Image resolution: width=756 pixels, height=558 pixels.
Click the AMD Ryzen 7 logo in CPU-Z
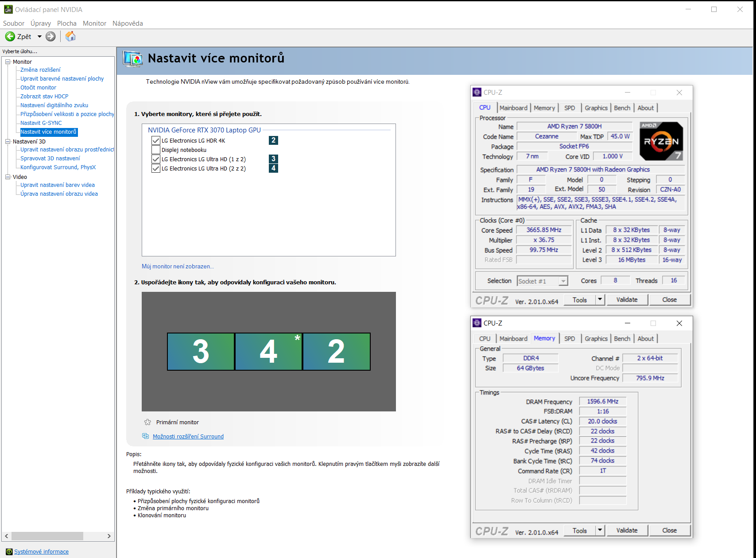(661, 141)
